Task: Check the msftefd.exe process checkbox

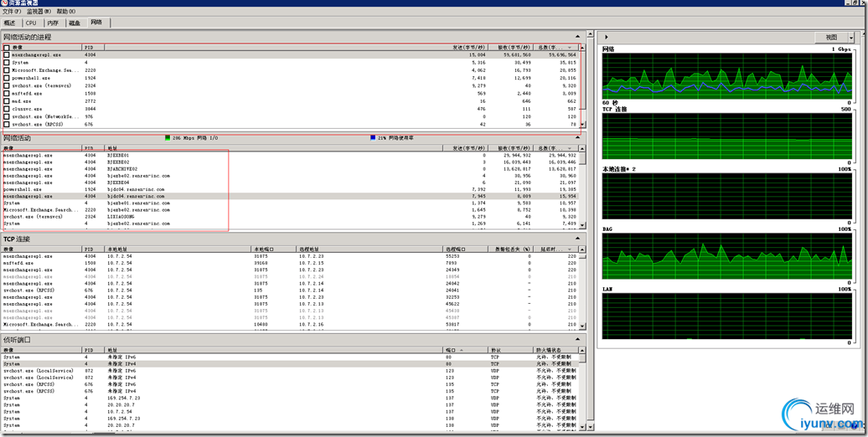Action: pos(7,94)
